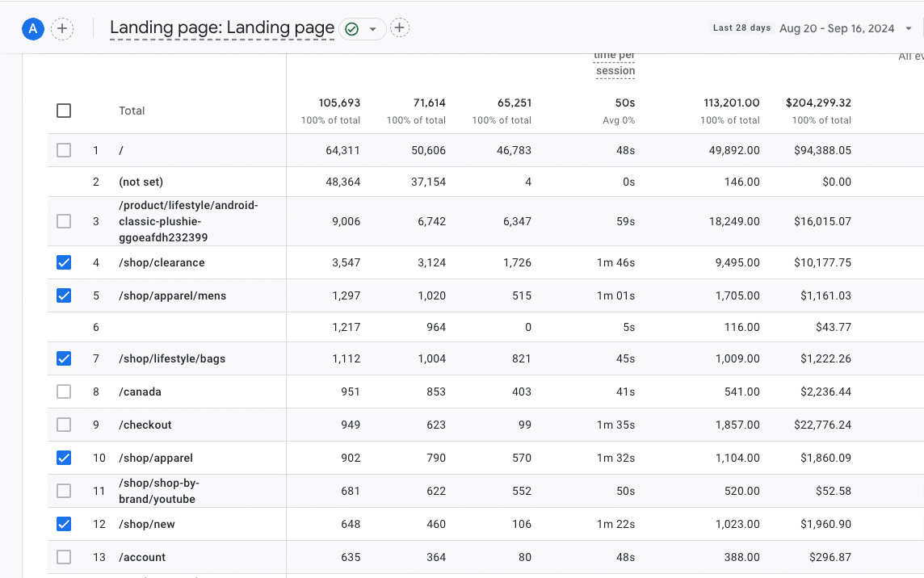
Task: Add a new comparison with dashed plus icon
Action: point(62,29)
